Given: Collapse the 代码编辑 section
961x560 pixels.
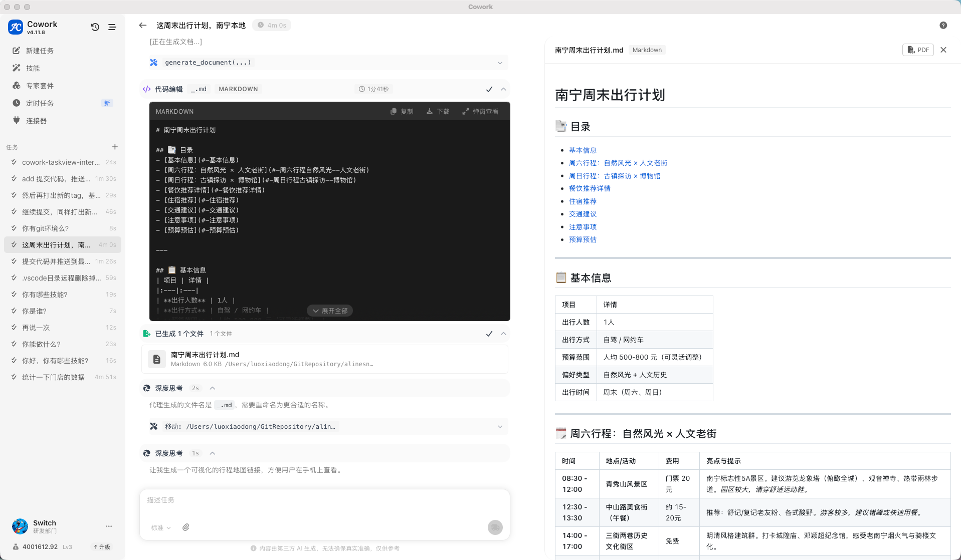Looking at the screenshot, I should (x=503, y=89).
